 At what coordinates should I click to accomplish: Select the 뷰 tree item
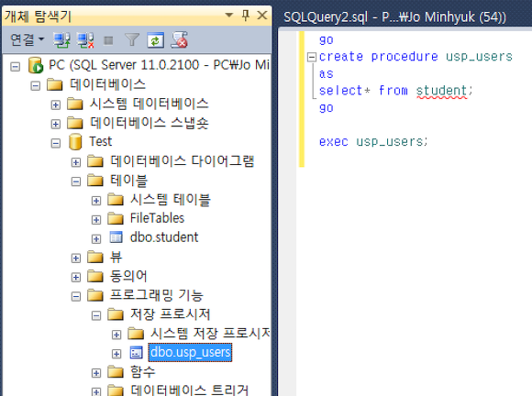pos(116,257)
